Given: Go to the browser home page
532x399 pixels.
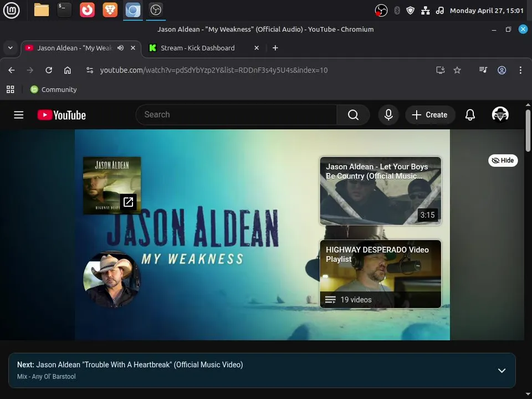Looking at the screenshot, I should coord(68,70).
